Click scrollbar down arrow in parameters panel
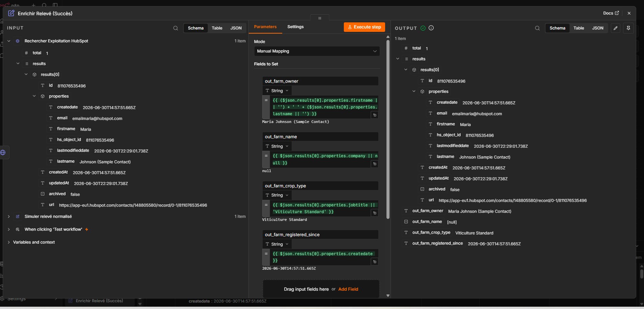Image resolution: width=644 pixels, height=309 pixels. click(388, 295)
